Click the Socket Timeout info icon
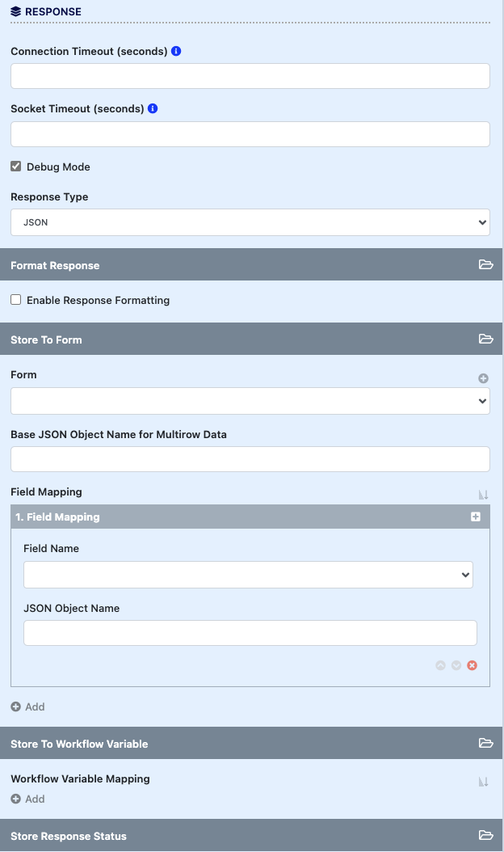504x852 pixels. pyautogui.click(x=153, y=108)
